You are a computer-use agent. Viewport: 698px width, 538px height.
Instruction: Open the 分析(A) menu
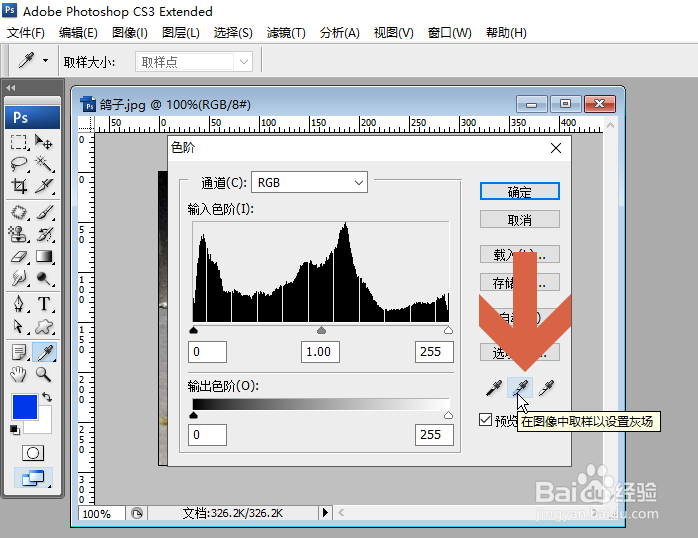(x=339, y=33)
